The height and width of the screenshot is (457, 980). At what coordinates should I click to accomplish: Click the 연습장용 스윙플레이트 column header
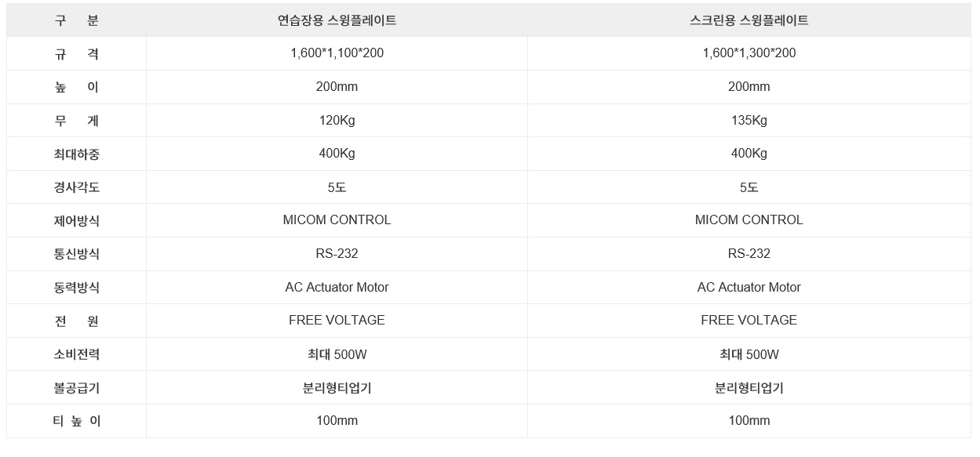(337, 20)
